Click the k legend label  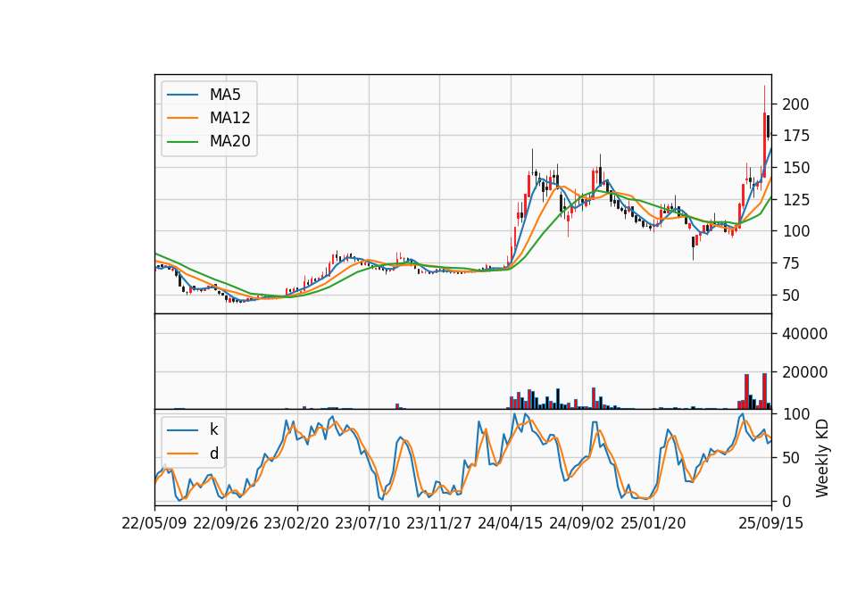pos(214,429)
